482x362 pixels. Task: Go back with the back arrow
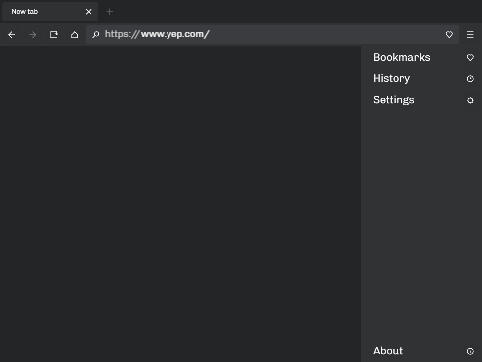[12, 35]
